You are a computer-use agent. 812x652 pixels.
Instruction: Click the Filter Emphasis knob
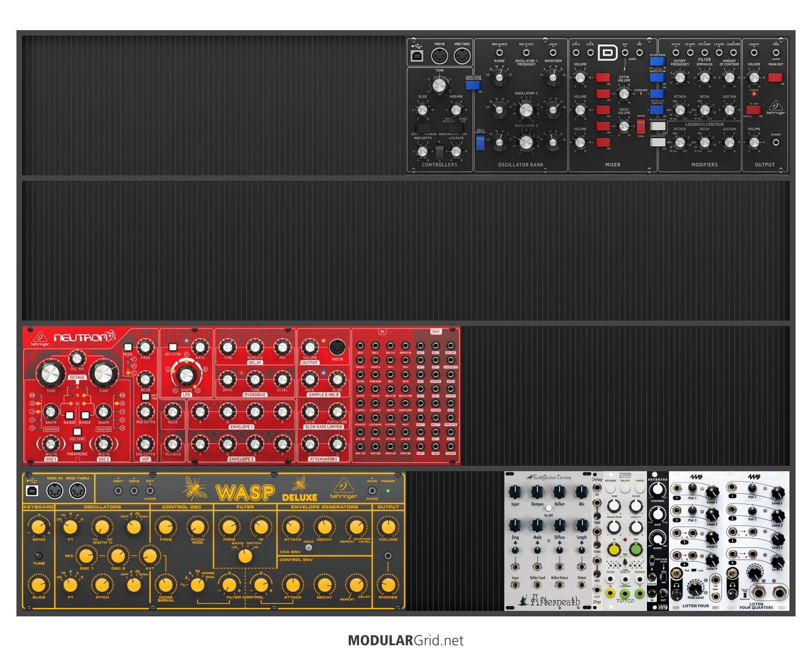[705, 78]
